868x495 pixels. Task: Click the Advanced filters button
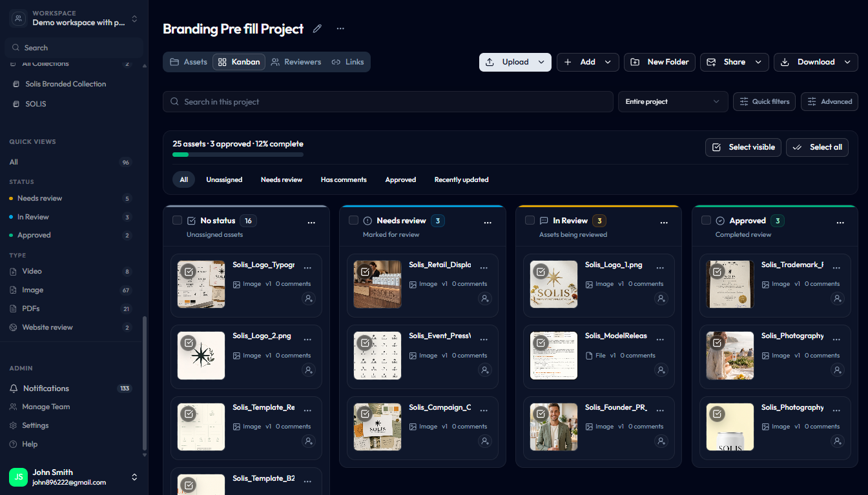pos(829,102)
